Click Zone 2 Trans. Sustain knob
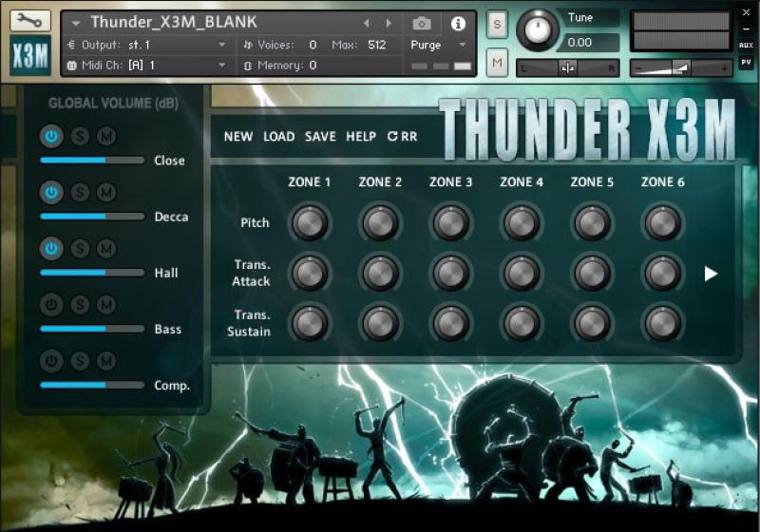The image size is (760, 532). pyautogui.click(x=380, y=323)
